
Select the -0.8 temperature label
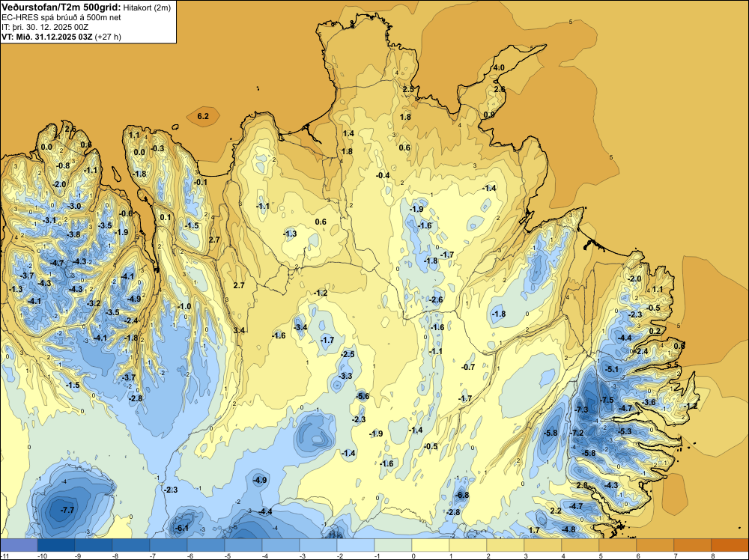[63, 165]
